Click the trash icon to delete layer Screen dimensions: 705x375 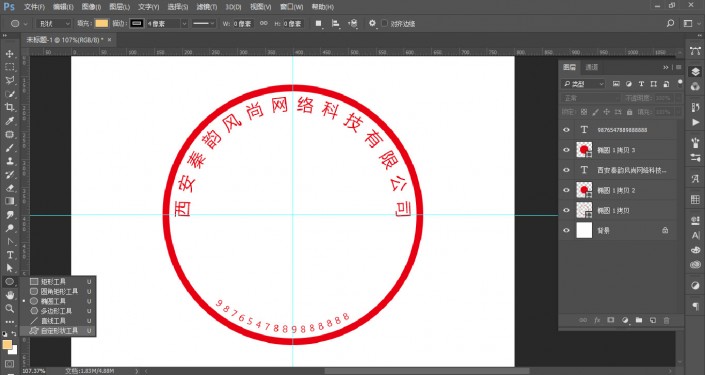(666, 320)
